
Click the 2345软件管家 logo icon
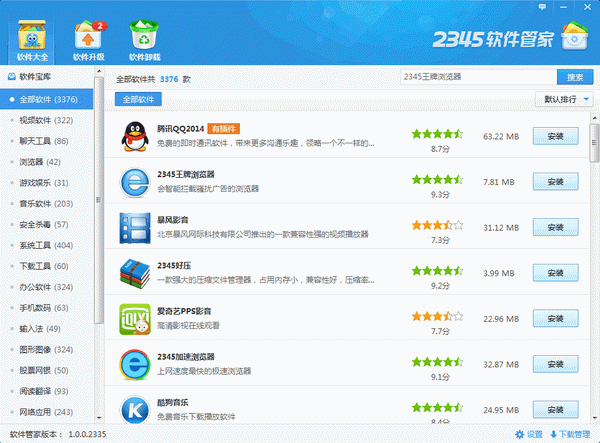click(x=574, y=36)
